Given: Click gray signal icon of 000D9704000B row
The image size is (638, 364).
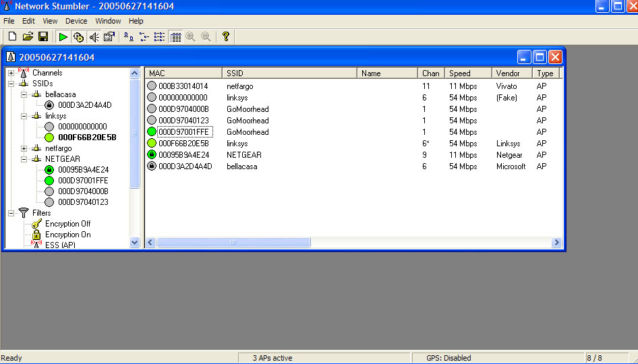Looking at the screenshot, I should point(152,109).
